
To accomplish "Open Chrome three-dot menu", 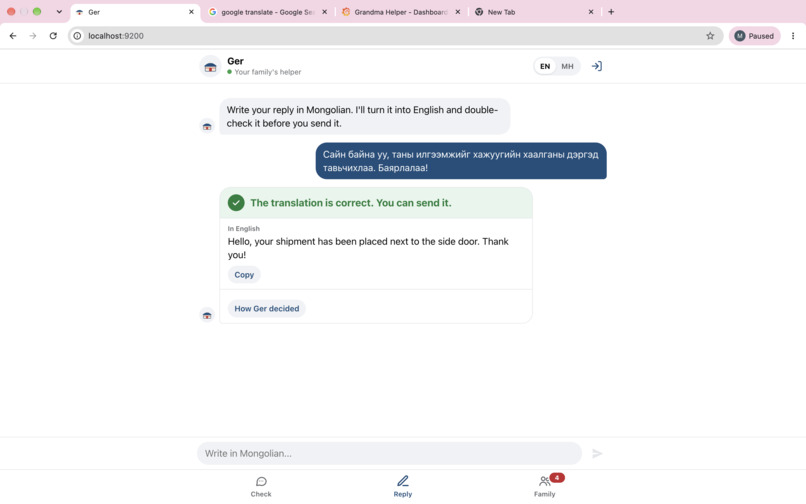I will point(793,36).
